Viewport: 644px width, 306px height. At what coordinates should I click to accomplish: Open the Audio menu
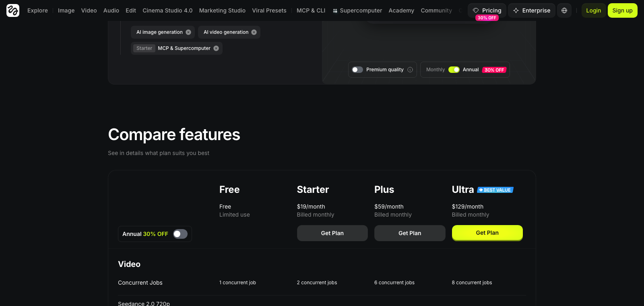111,10
